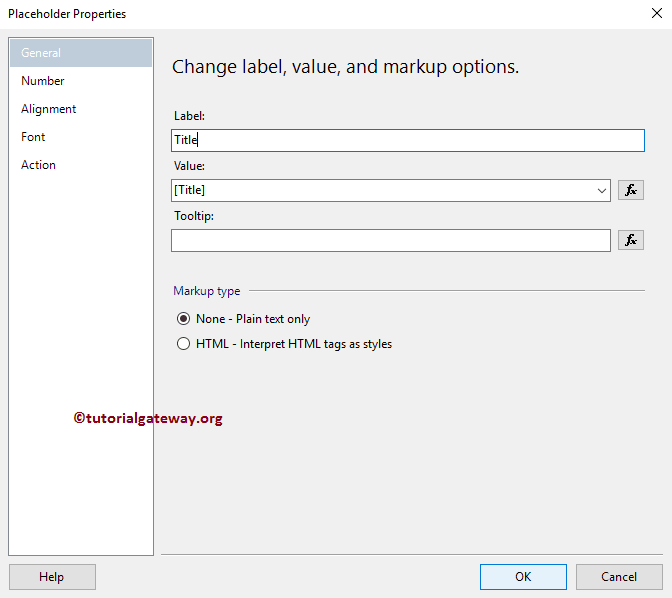Viewport: 672px width, 598px height.
Task: Cancel the placeholder changes
Action: [x=619, y=577]
